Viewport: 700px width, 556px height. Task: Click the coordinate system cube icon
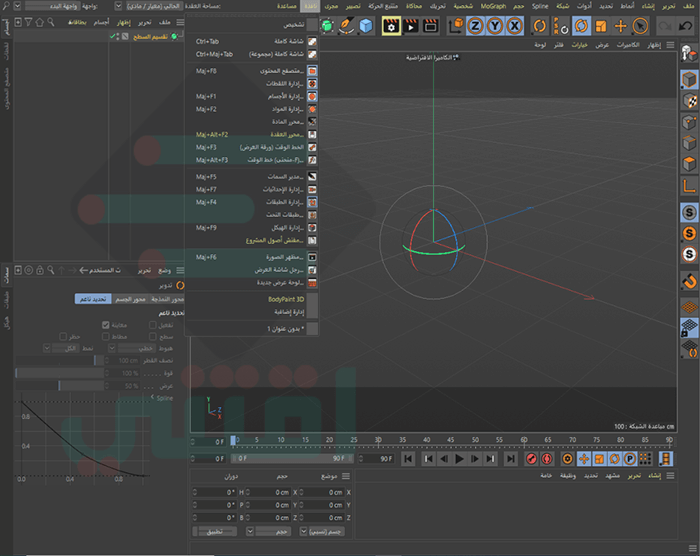[x=456, y=26]
